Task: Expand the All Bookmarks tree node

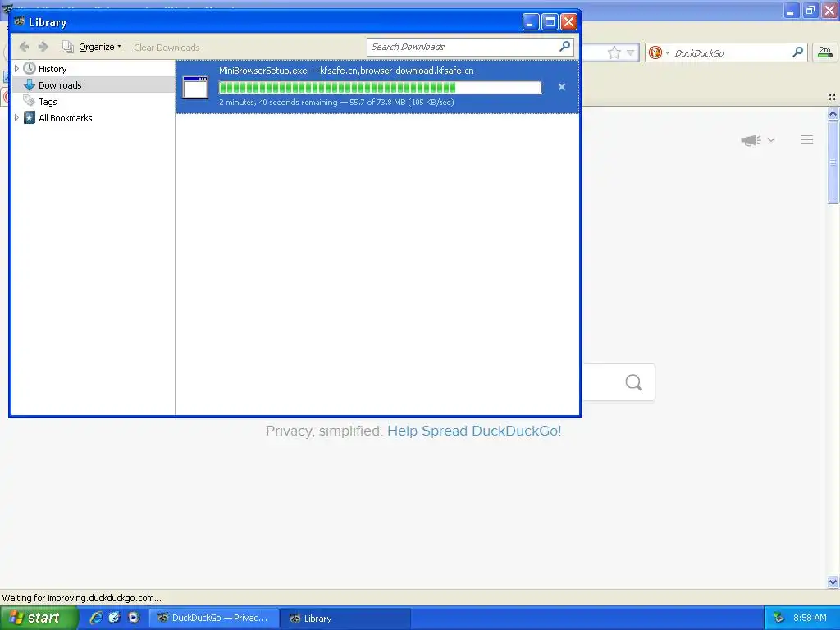Action: pyautogui.click(x=16, y=118)
